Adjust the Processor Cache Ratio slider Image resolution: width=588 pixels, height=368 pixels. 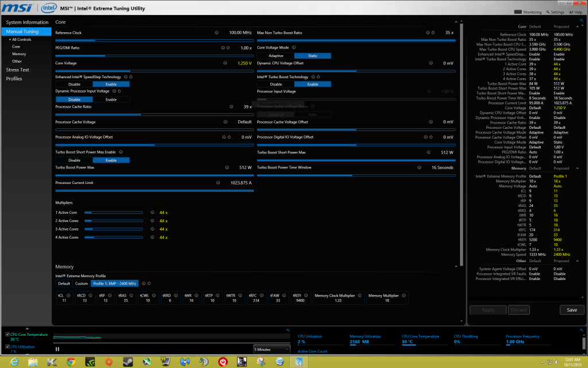coord(154,114)
